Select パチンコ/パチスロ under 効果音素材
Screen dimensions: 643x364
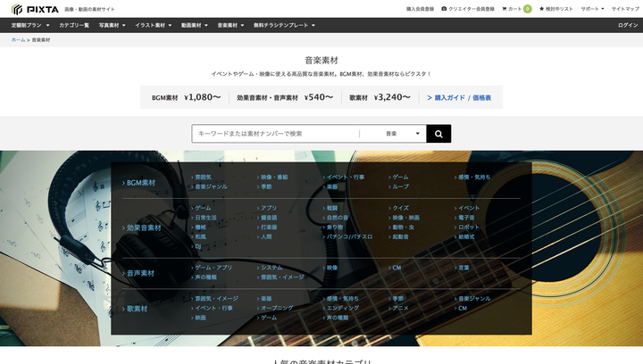pyautogui.click(x=347, y=236)
